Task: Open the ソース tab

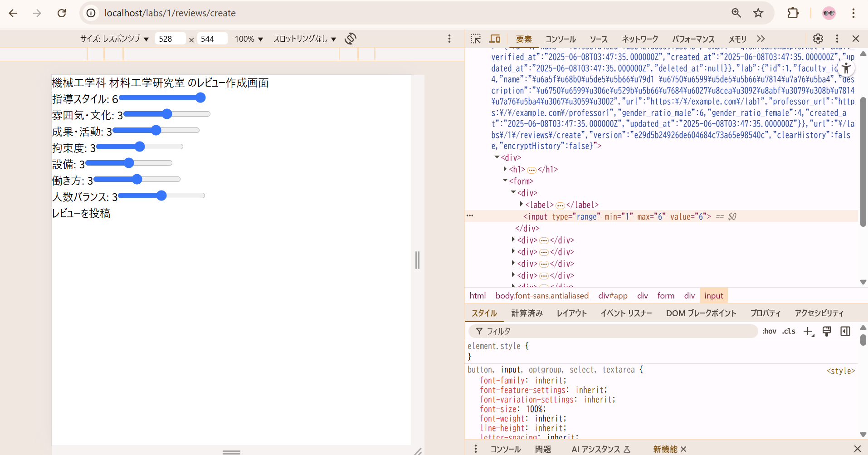Action: 599,39
